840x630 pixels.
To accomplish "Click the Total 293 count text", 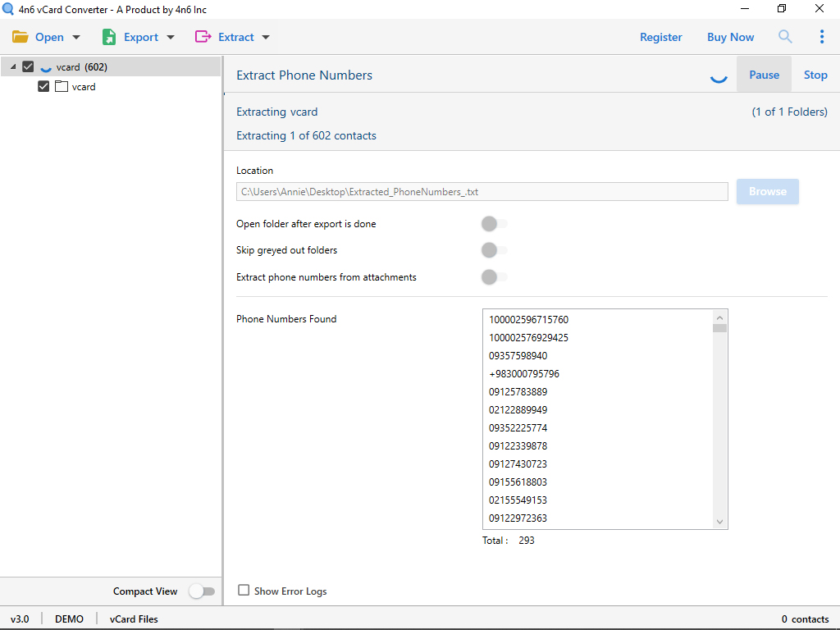I will 509,540.
